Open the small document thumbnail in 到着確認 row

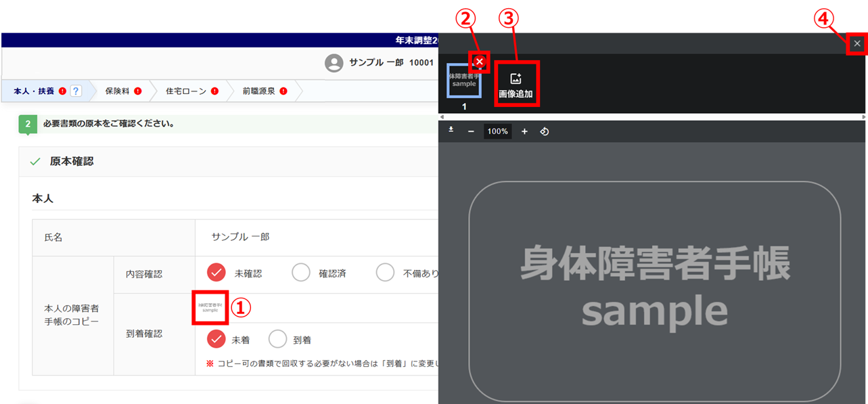[x=210, y=308]
